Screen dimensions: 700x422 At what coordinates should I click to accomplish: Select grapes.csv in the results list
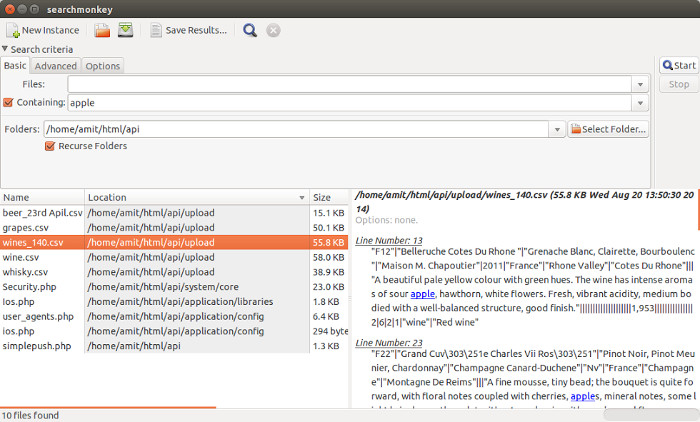(x=26, y=227)
